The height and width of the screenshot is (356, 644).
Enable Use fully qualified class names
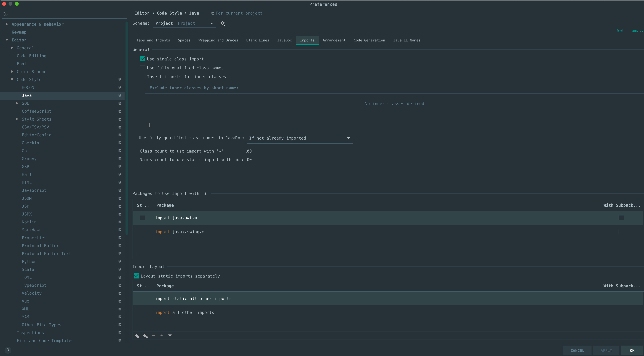(x=142, y=68)
